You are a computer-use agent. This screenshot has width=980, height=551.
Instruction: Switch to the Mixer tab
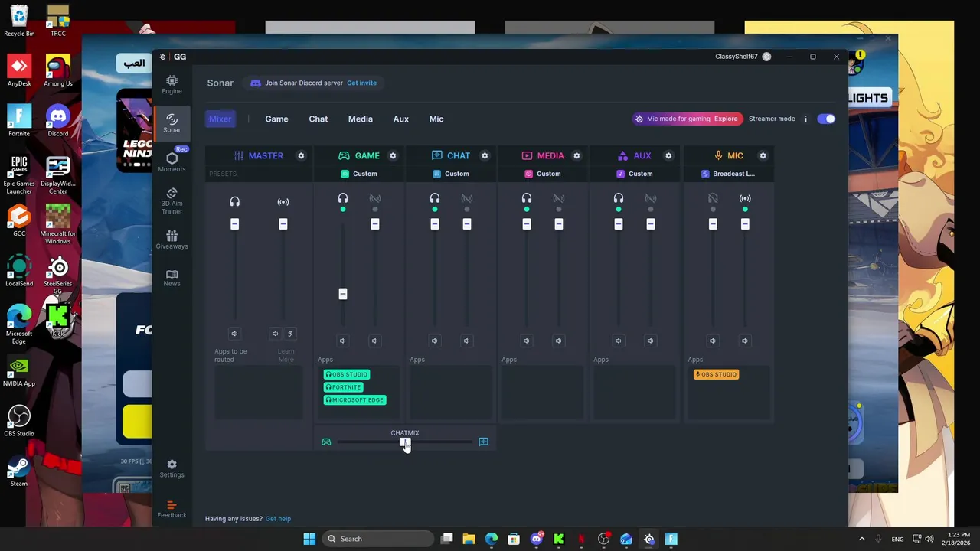pyautogui.click(x=220, y=119)
